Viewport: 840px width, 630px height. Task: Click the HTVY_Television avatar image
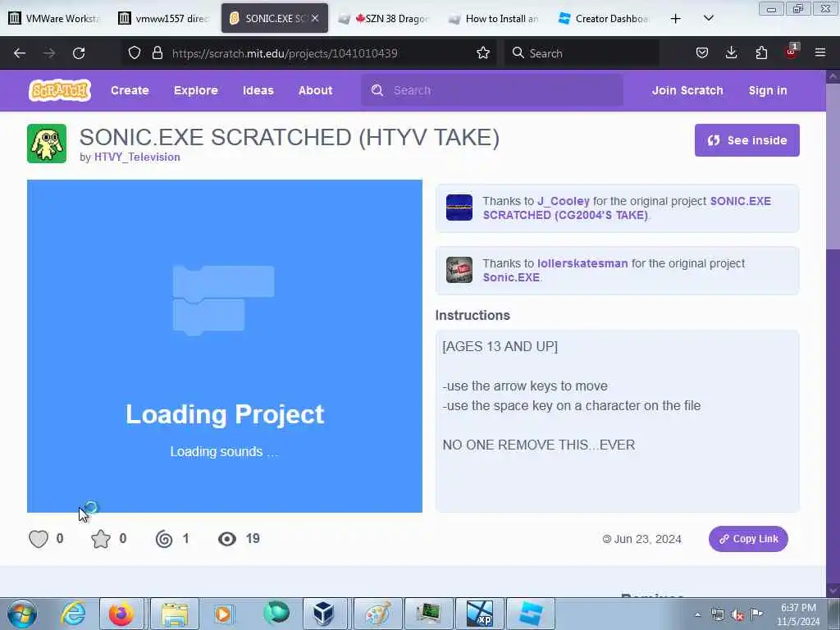[47, 144]
